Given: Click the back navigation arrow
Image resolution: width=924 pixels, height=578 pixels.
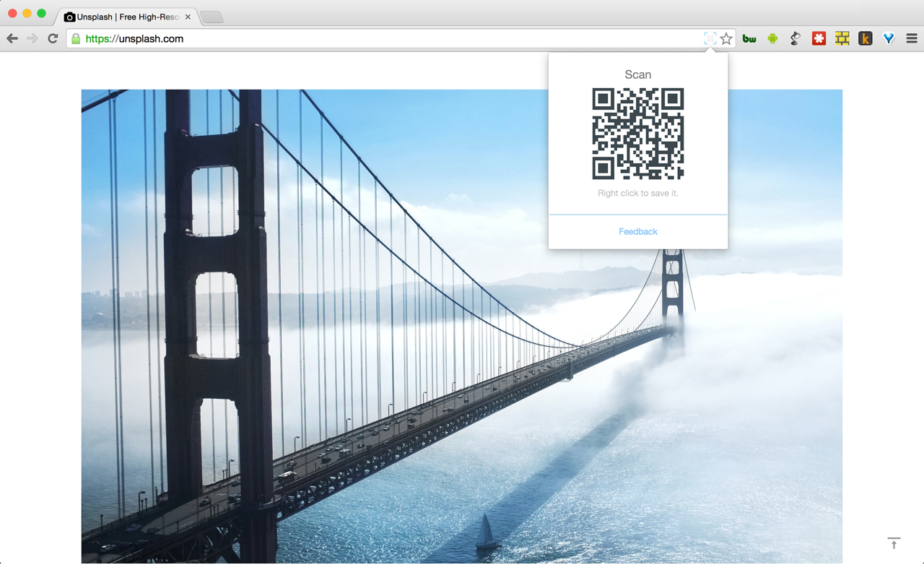Looking at the screenshot, I should pyautogui.click(x=12, y=38).
